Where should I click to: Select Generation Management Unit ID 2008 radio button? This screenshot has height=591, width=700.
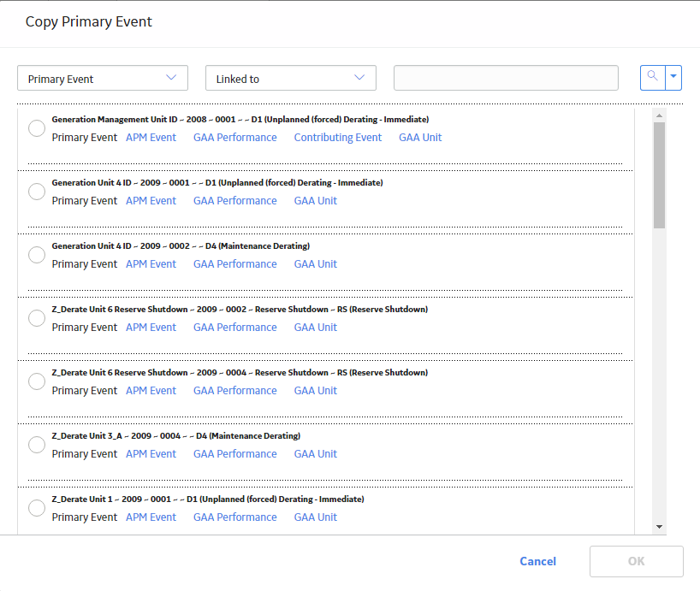pos(37,128)
